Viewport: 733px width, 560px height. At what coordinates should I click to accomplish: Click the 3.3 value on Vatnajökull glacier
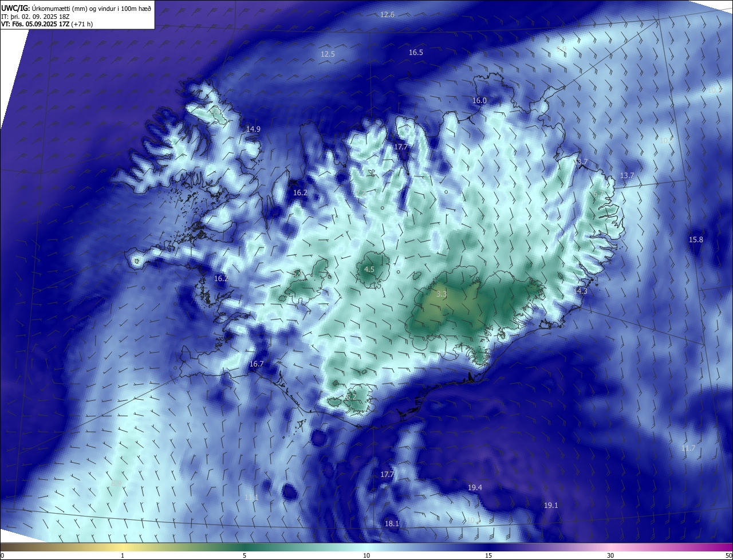point(441,294)
